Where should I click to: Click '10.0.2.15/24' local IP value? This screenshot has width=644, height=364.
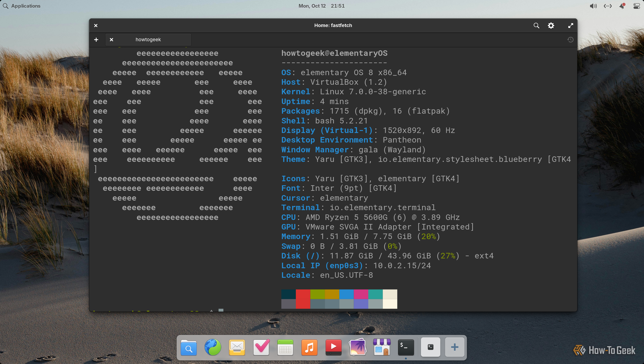click(402, 266)
